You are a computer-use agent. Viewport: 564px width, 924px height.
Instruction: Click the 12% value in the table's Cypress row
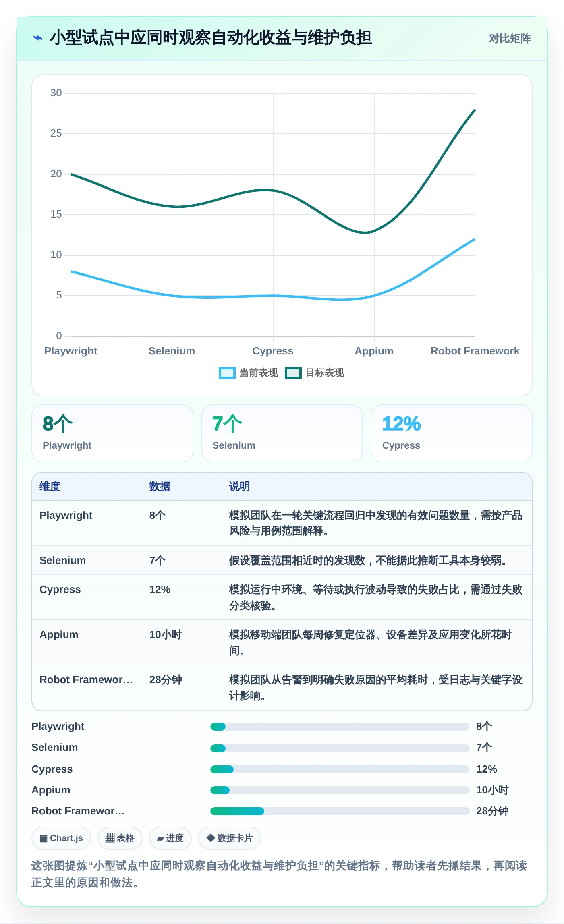click(x=160, y=590)
